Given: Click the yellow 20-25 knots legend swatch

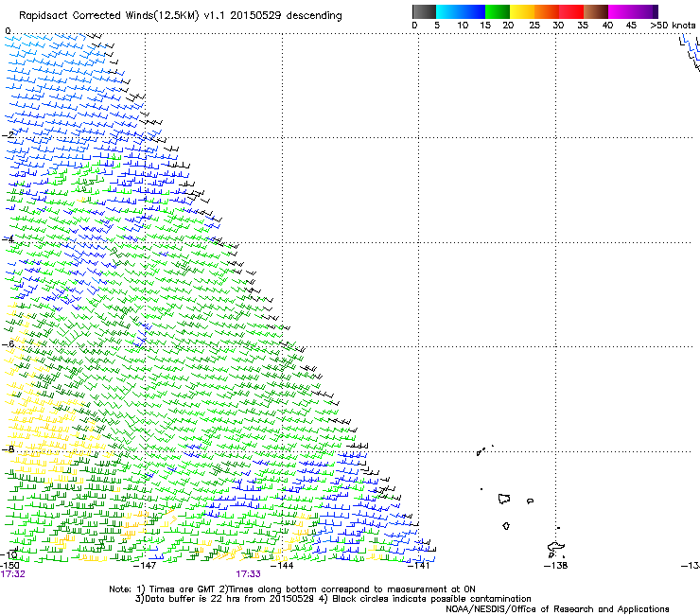Looking at the screenshot, I should click(522, 11).
